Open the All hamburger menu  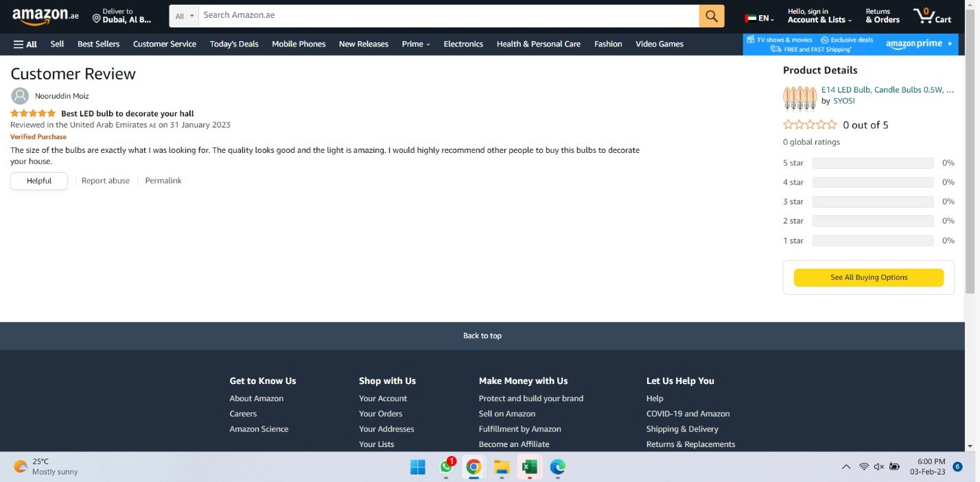pos(25,44)
